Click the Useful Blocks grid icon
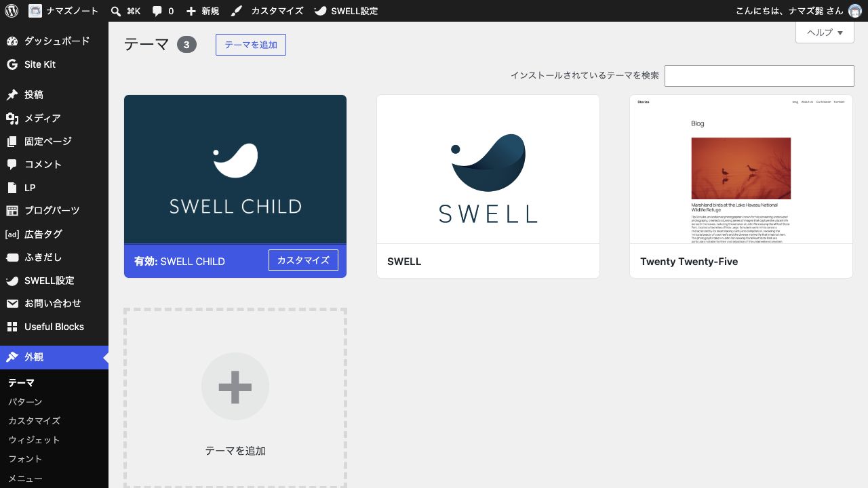Screen dimensions: 868x488 (12, 327)
